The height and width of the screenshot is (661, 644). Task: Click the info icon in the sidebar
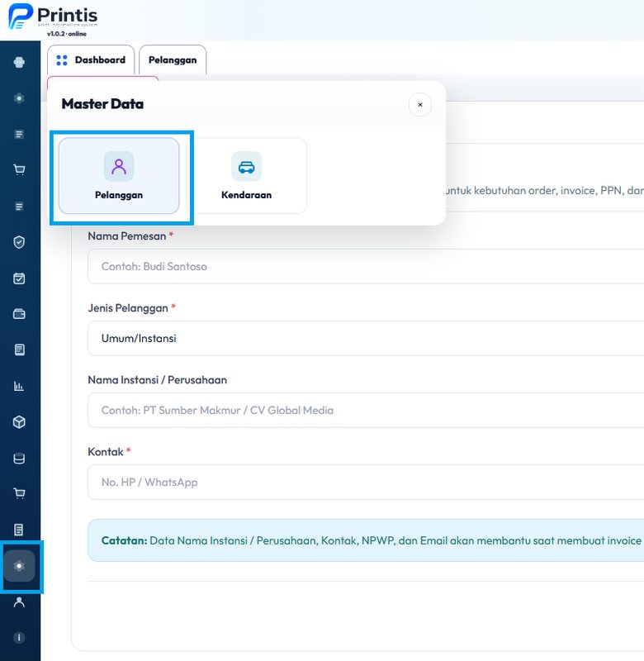[x=19, y=638]
